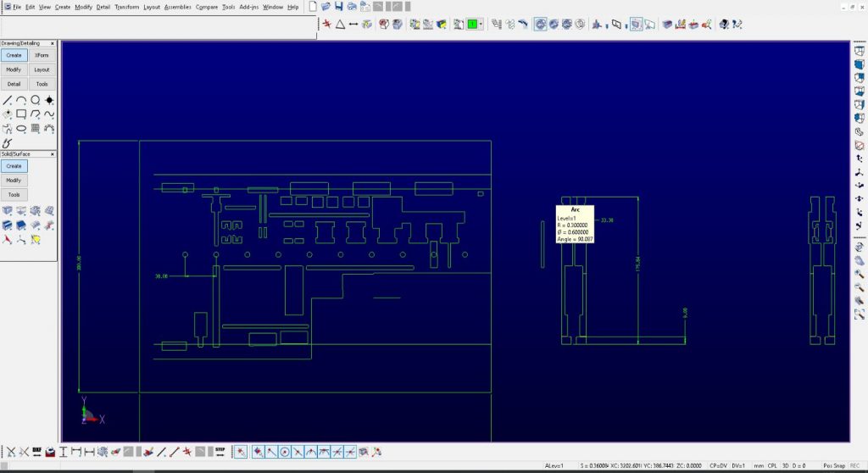
Task: Toggle the wireframe render mode globe button
Action: click(x=580, y=25)
